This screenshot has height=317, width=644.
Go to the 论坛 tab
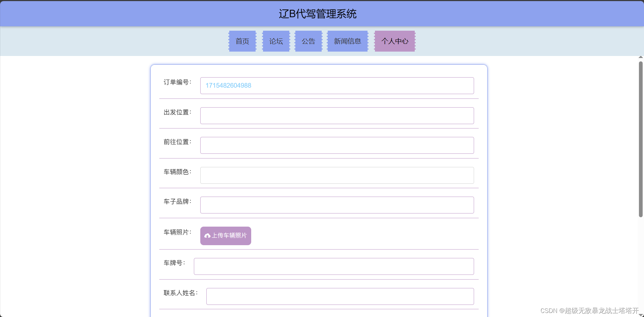[276, 41]
